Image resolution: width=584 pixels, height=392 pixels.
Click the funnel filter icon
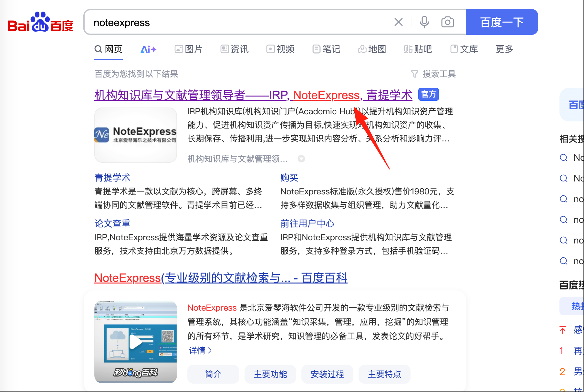pyautogui.click(x=414, y=74)
